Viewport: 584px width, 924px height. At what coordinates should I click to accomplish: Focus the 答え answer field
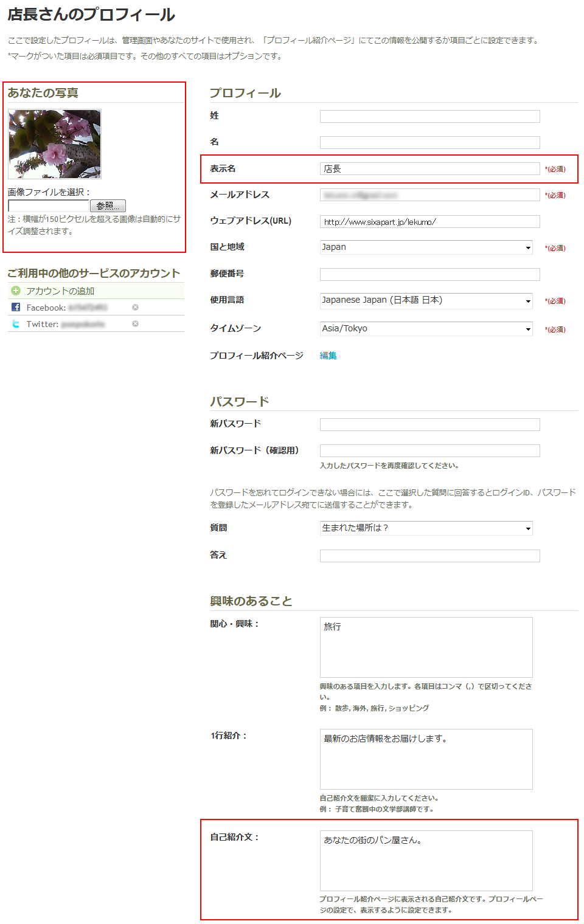point(430,556)
